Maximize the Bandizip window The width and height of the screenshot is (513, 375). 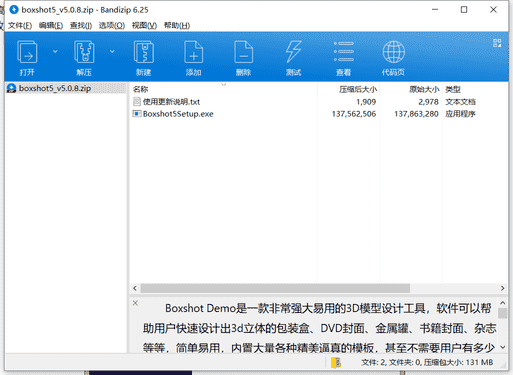pyautogui.click(x=464, y=10)
